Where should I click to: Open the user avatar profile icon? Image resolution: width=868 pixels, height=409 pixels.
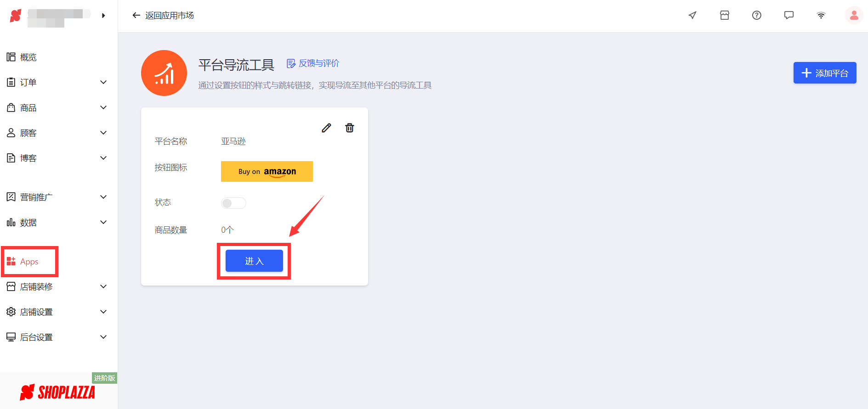click(x=854, y=16)
